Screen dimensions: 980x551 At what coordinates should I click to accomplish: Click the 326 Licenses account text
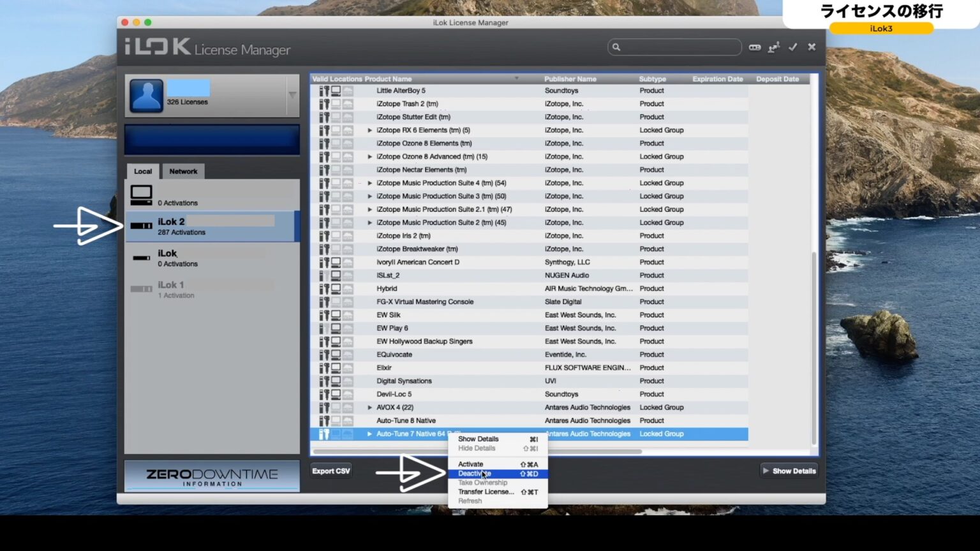click(x=187, y=102)
